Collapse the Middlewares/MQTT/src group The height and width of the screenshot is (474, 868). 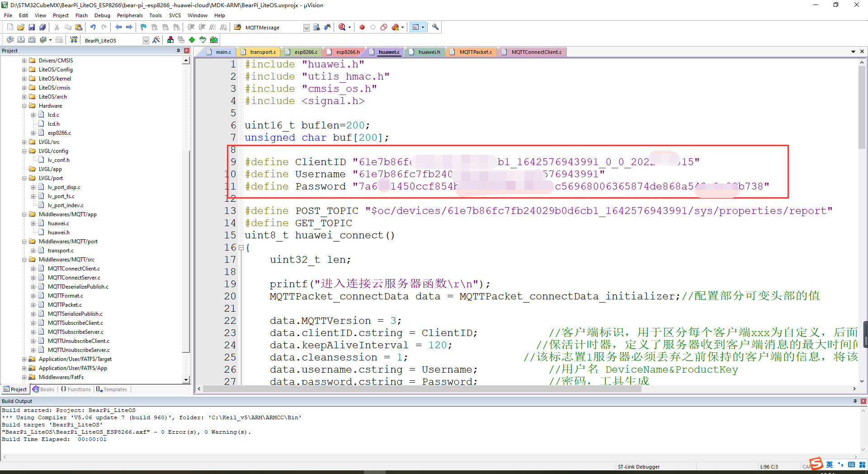(24, 260)
